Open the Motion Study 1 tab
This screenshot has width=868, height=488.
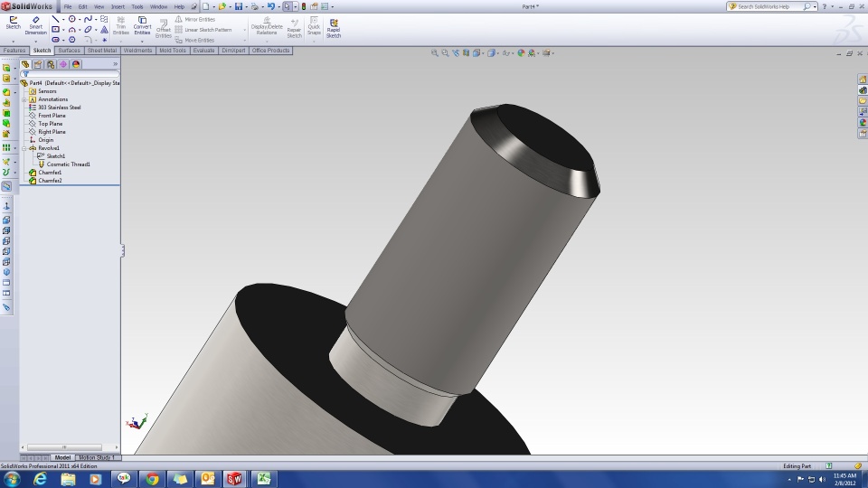[97, 457]
